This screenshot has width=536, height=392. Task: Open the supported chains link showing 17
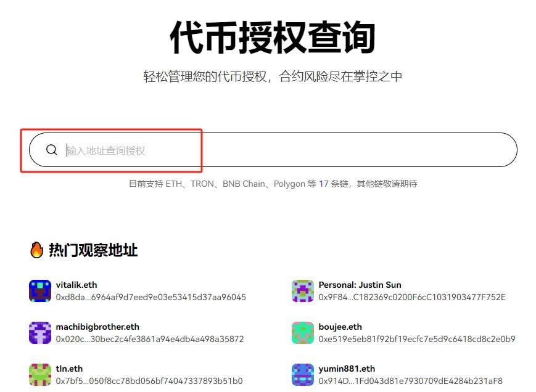click(x=324, y=184)
